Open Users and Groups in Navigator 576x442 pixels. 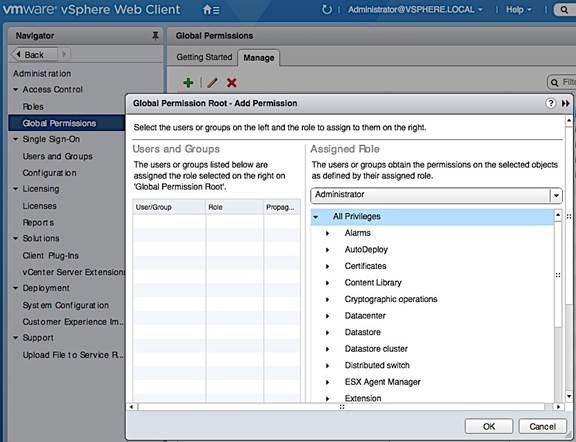[58, 156]
